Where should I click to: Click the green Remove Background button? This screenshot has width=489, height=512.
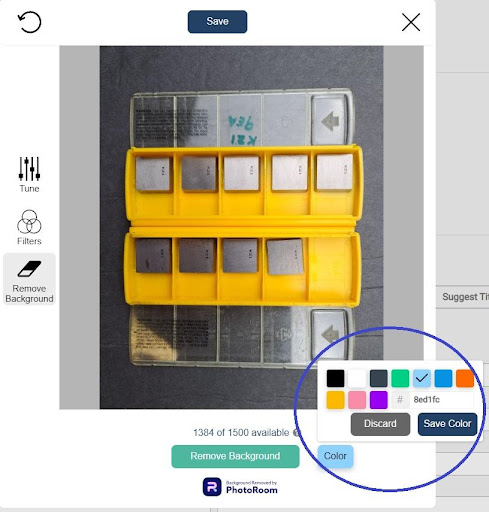coord(235,456)
